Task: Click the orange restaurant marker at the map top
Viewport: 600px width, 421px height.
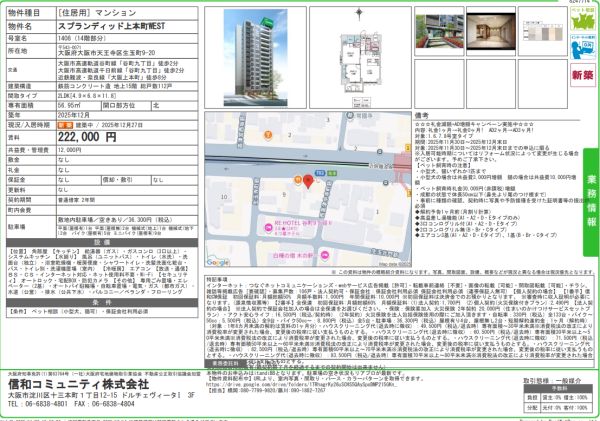Action: pyautogui.click(x=268, y=134)
